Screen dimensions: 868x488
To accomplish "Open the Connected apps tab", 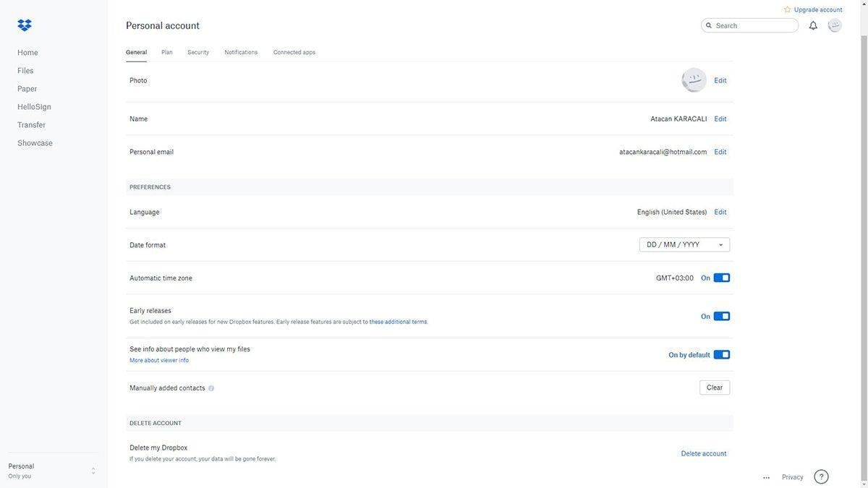I will 294,52.
